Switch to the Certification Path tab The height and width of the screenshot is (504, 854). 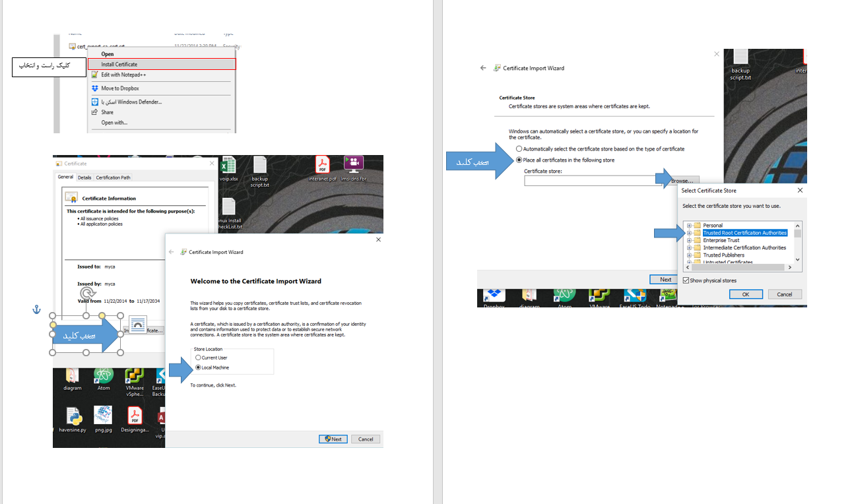113,177
